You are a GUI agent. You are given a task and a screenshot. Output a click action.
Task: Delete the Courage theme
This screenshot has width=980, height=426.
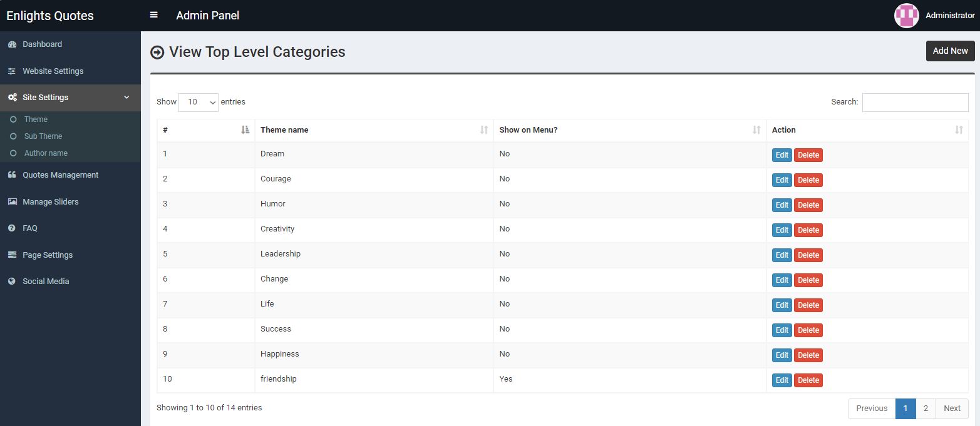808,180
